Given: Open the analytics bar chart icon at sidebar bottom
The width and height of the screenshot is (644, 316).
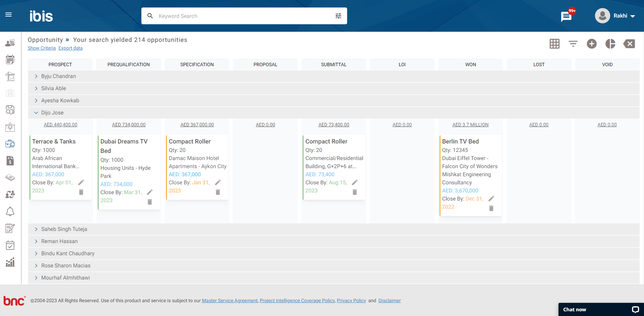Looking at the screenshot, I should click(10, 262).
